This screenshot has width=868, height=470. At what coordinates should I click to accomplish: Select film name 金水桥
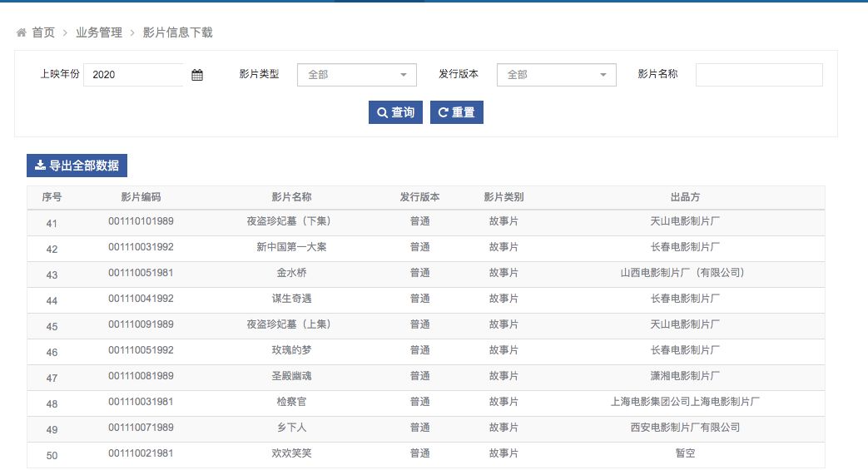point(291,273)
